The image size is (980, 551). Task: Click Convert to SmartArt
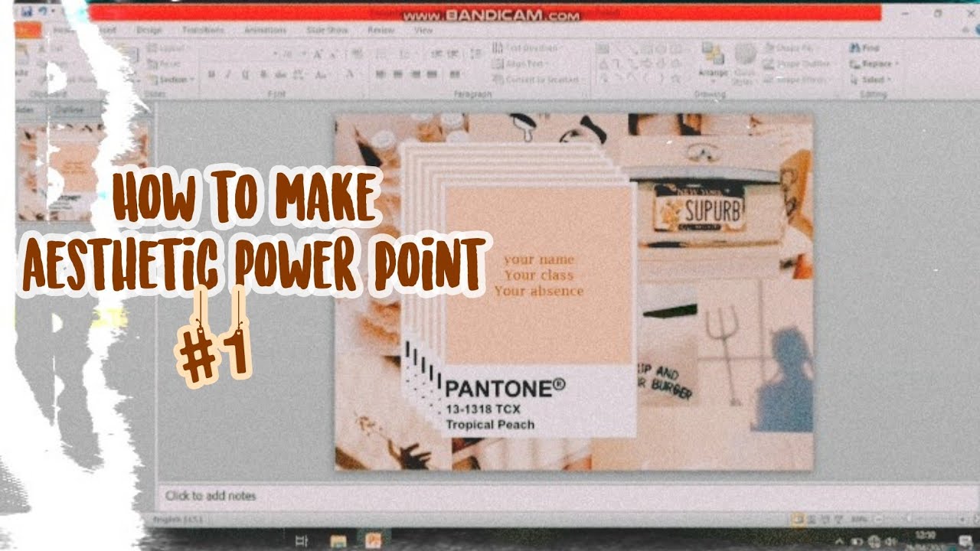click(x=541, y=79)
